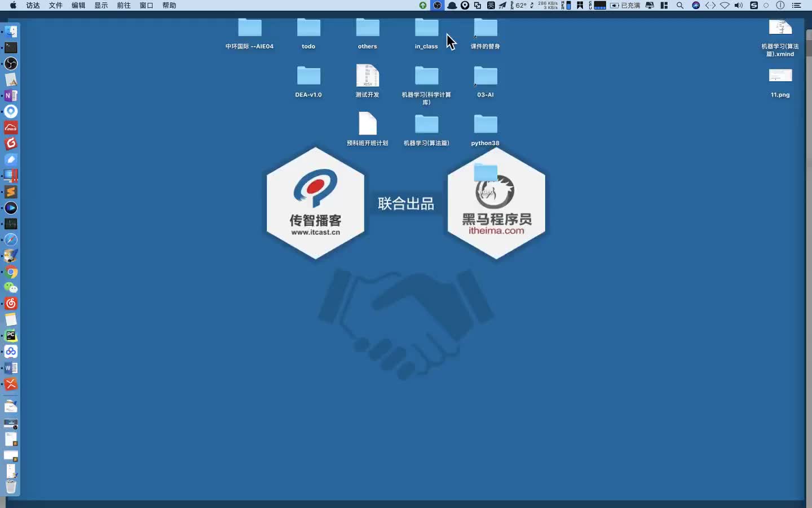Launch Microsoft Word from the Dock
The image size is (812, 508).
coord(11,368)
